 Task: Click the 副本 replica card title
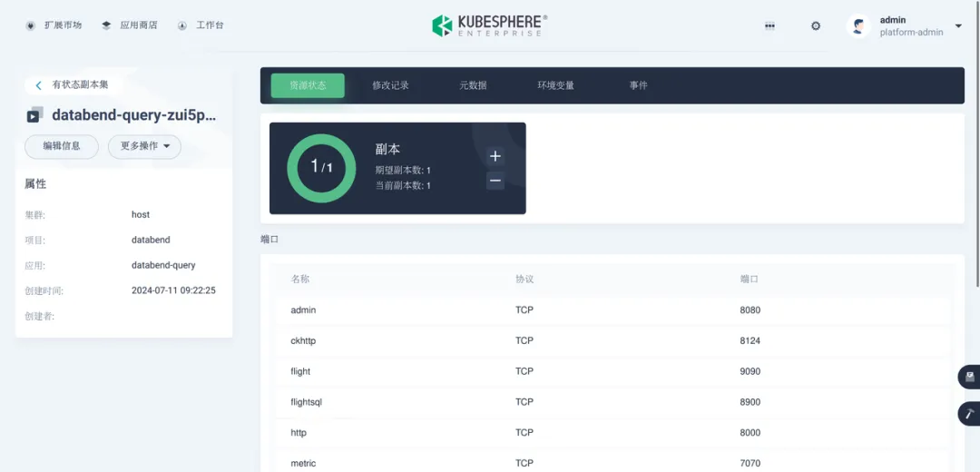point(387,150)
